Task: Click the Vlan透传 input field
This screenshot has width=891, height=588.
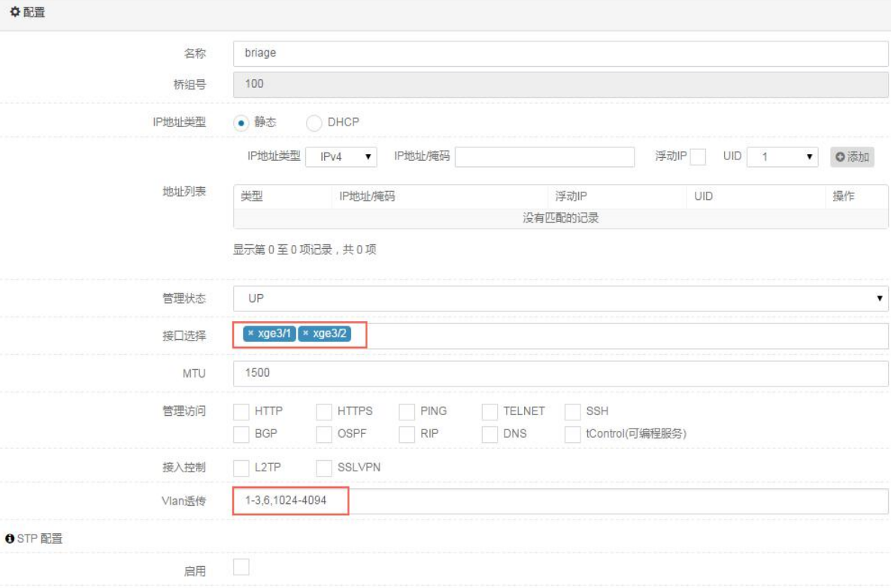Action: 560,501
